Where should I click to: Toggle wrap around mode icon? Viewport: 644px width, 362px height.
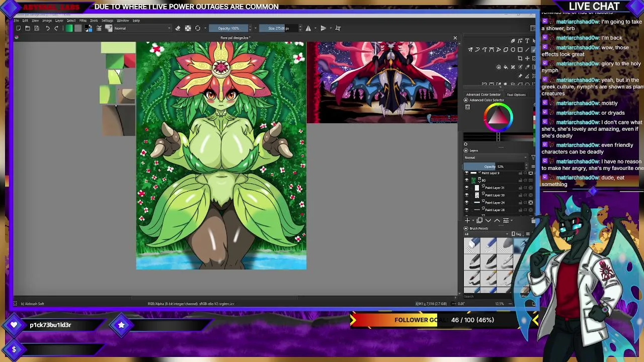338,28
